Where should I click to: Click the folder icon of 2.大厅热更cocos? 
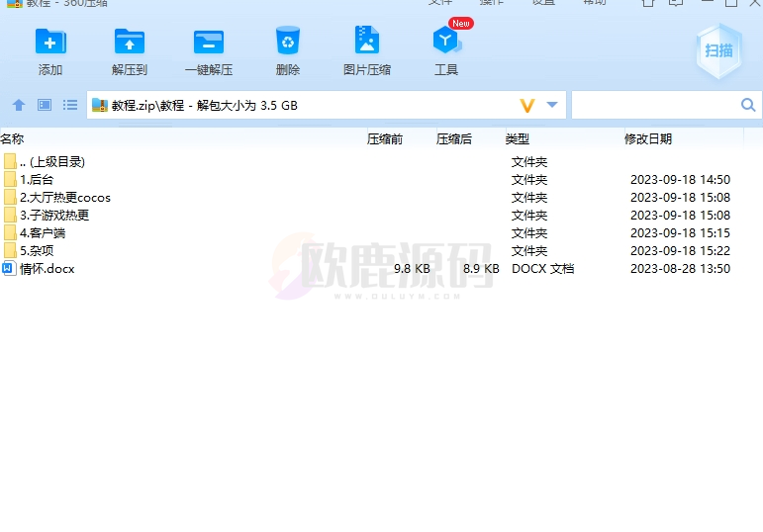click(x=9, y=197)
